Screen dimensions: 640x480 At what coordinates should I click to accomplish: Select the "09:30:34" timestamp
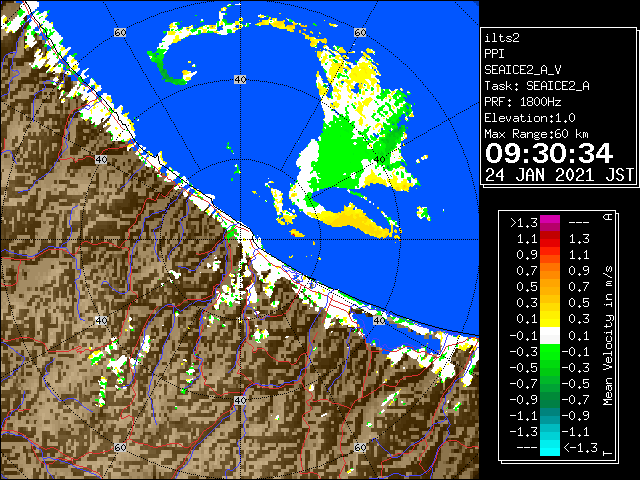pyautogui.click(x=549, y=153)
